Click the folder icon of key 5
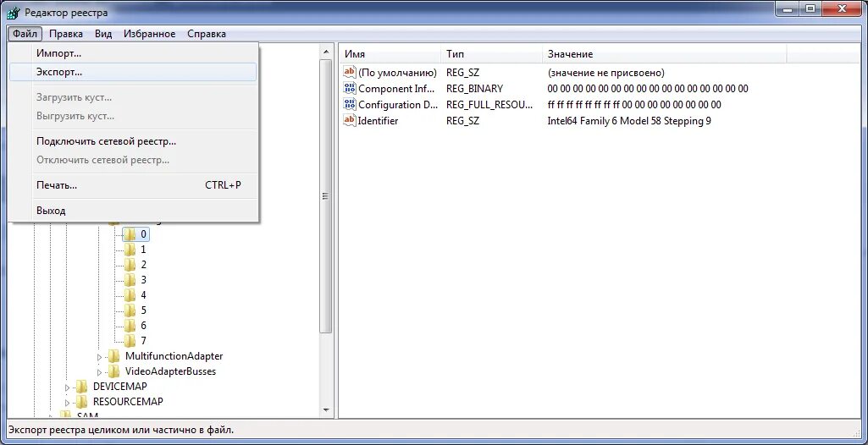This screenshot has height=445, width=868. (x=129, y=310)
